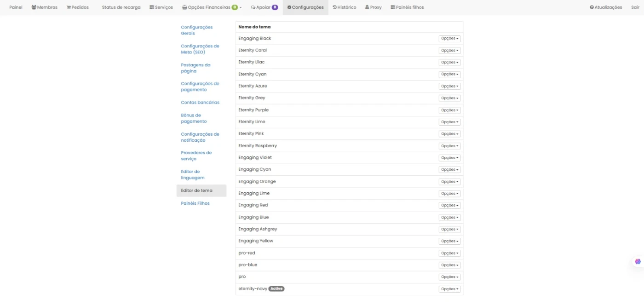The image size is (644, 305).
Task: Open Opções dropdown for Eternity Coral
Action: pos(449,51)
